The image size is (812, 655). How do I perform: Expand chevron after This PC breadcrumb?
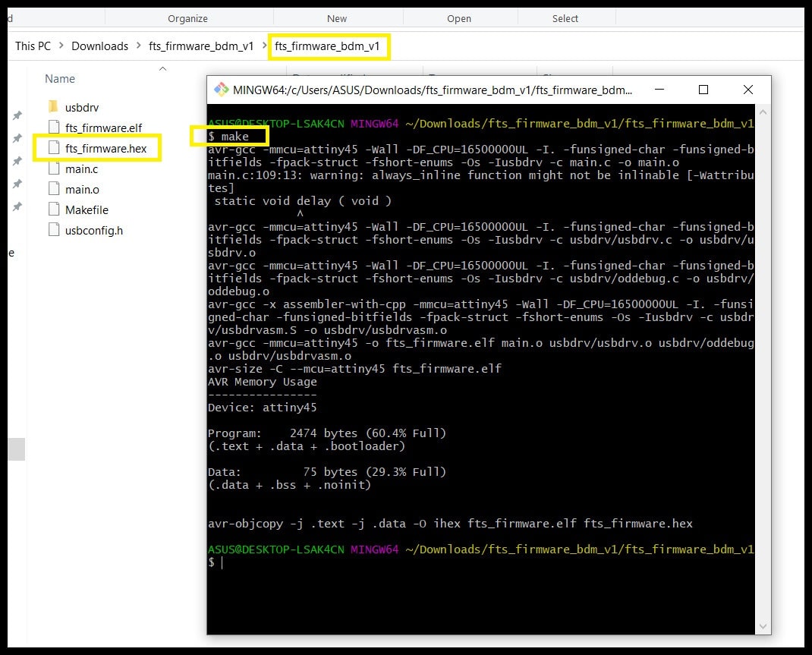click(x=61, y=46)
